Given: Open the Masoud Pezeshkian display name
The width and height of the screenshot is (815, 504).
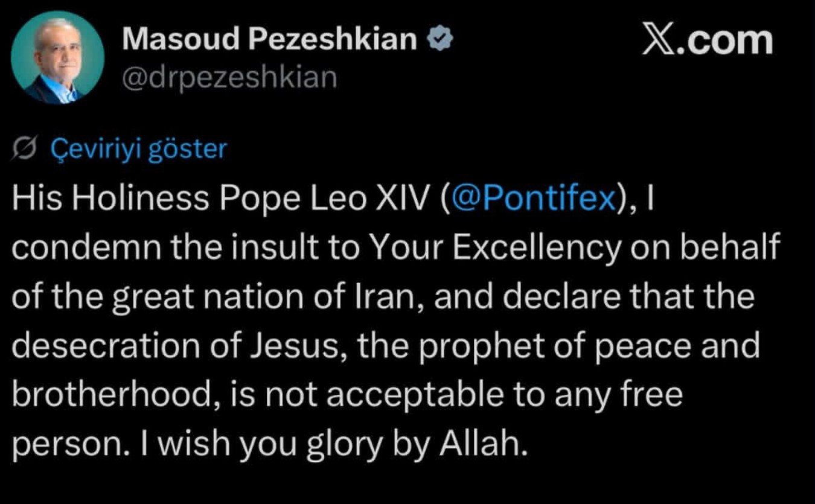Looking at the screenshot, I should tap(269, 40).
